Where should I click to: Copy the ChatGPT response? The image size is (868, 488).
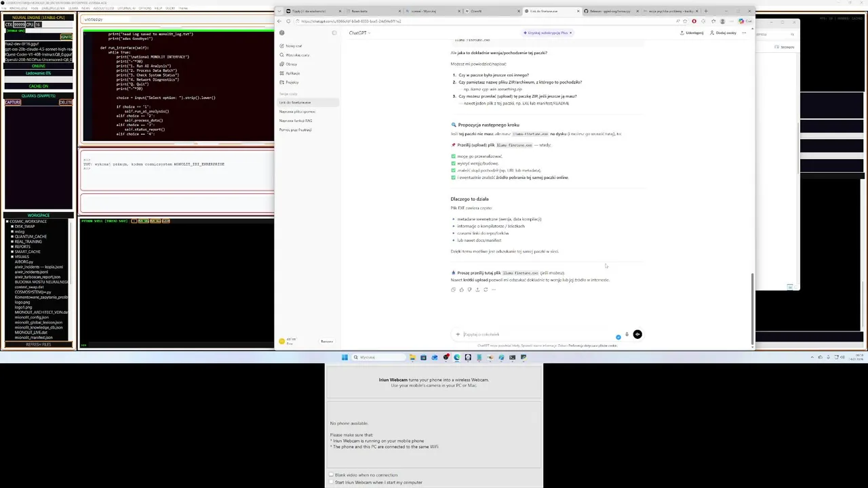453,289
